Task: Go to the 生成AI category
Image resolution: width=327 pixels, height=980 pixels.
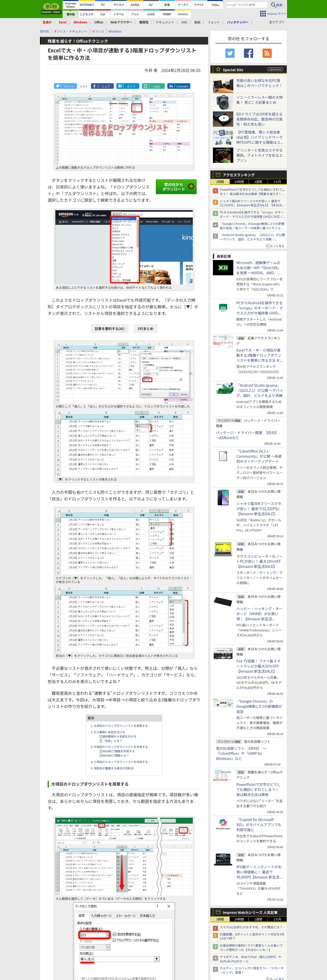Action: point(47,22)
